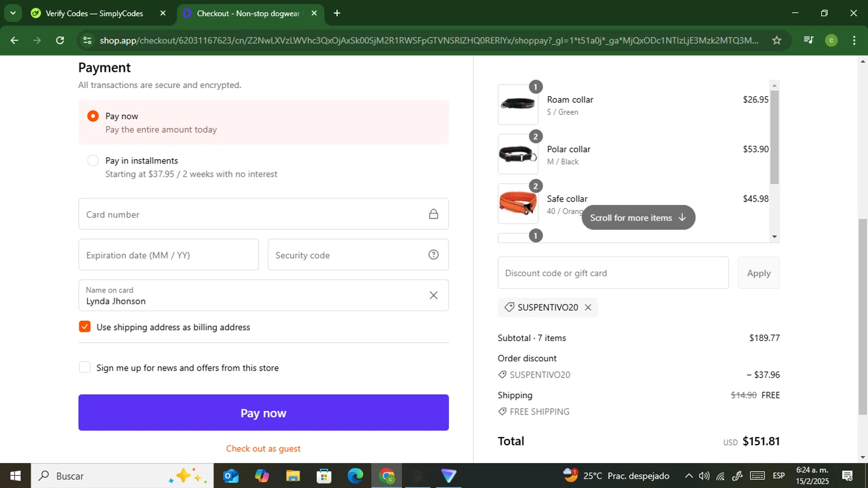The image size is (868, 488).
Task: Click the Security code field
Action: tap(358, 255)
